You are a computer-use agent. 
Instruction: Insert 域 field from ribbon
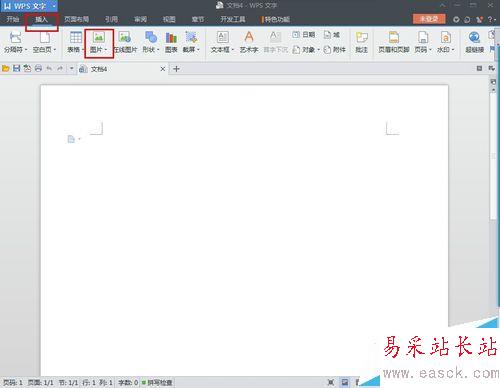click(332, 34)
